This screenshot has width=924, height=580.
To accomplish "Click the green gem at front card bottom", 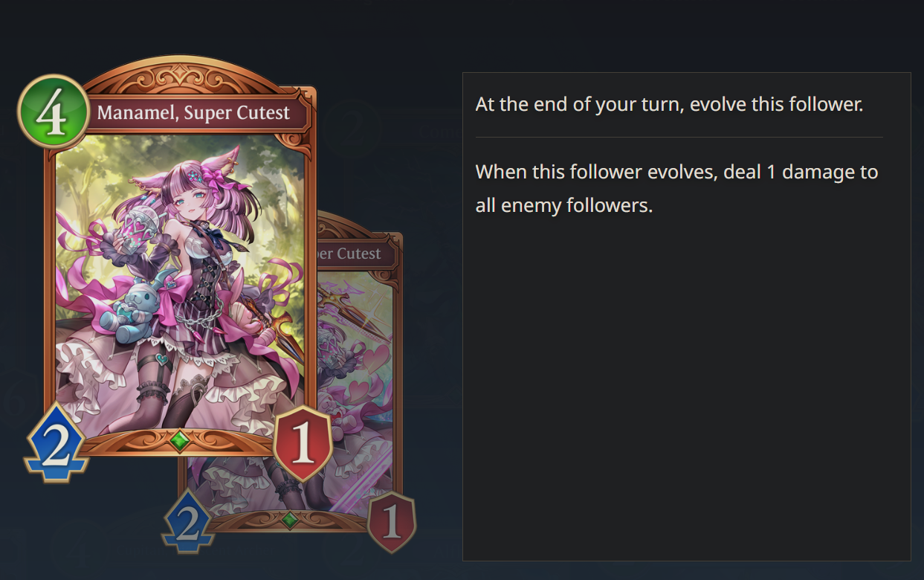I will click(x=180, y=439).
